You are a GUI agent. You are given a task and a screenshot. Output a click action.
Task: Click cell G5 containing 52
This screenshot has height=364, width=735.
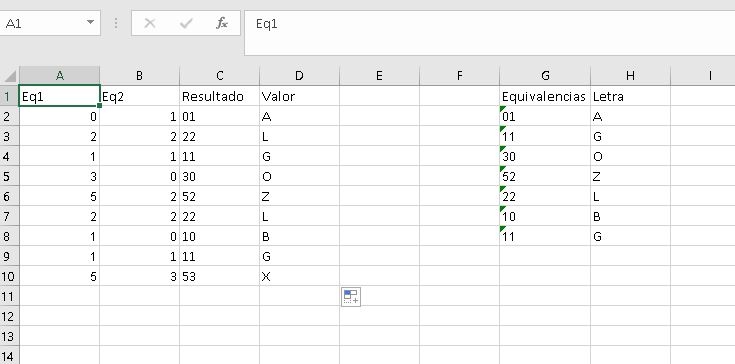pyautogui.click(x=545, y=176)
